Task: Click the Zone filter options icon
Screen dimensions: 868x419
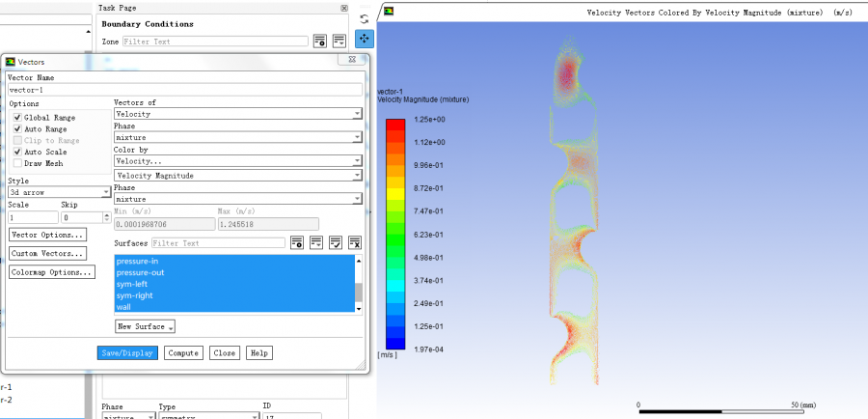Action: coord(320,41)
